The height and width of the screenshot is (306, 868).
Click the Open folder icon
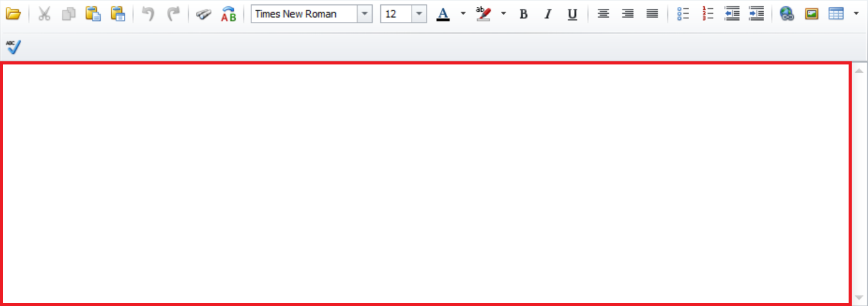[13, 14]
